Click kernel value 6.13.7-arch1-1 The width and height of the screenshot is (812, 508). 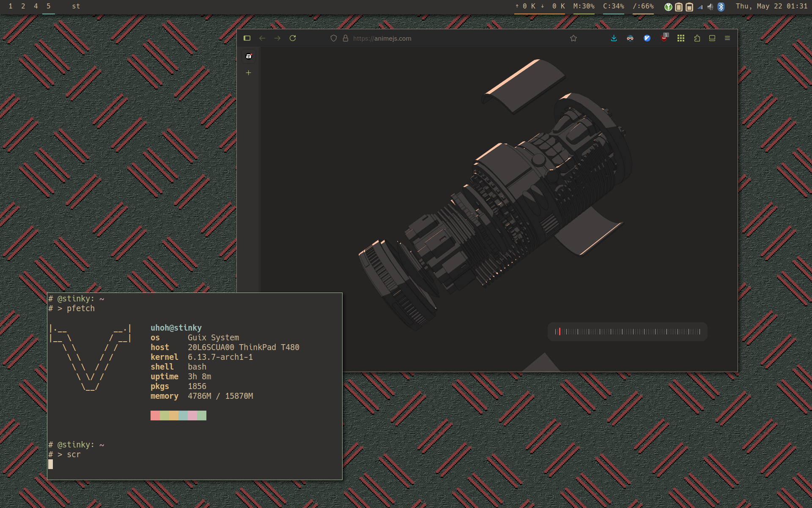click(220, 357)
